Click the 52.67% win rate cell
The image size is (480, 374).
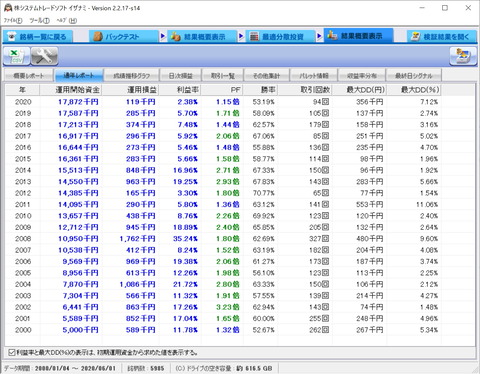coord(263,330)
